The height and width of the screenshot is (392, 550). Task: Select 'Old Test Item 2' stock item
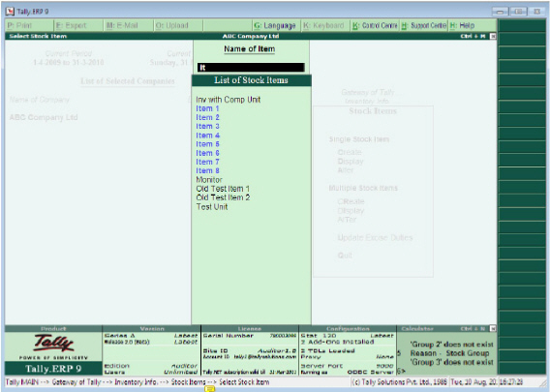pyautogui.click(x=223, y=197)
